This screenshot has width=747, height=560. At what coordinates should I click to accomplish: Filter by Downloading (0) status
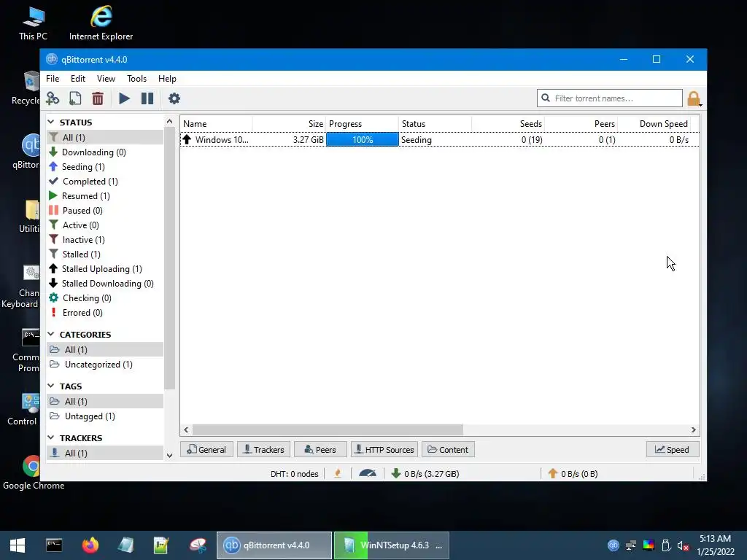pyautogui.click(x=105, y=152)
